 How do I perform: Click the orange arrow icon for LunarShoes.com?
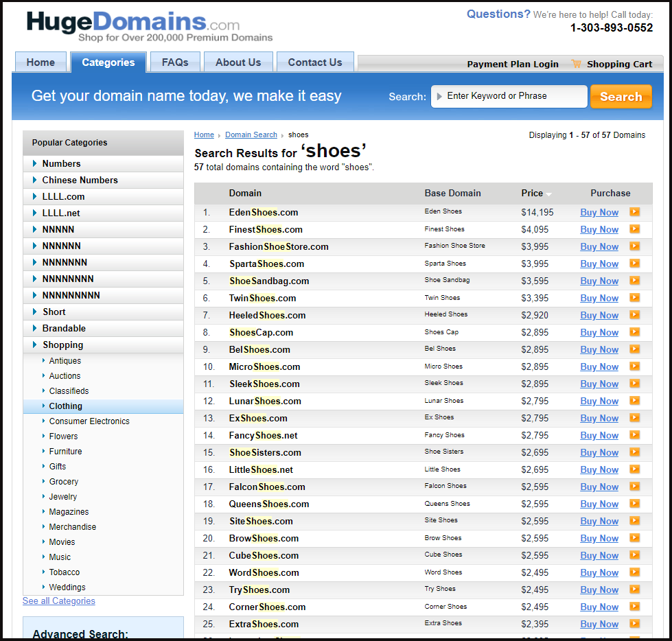pos(635,400)
